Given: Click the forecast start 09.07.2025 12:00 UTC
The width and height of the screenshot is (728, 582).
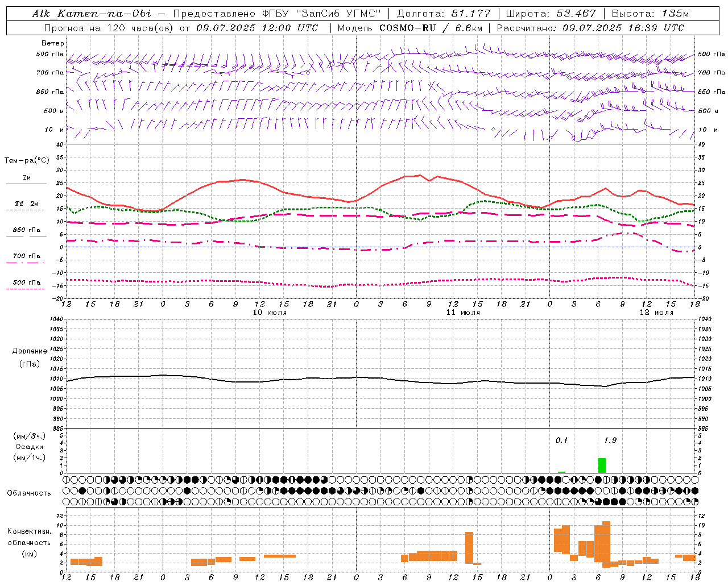Looking at the screenshot, I should click(257, 28).
